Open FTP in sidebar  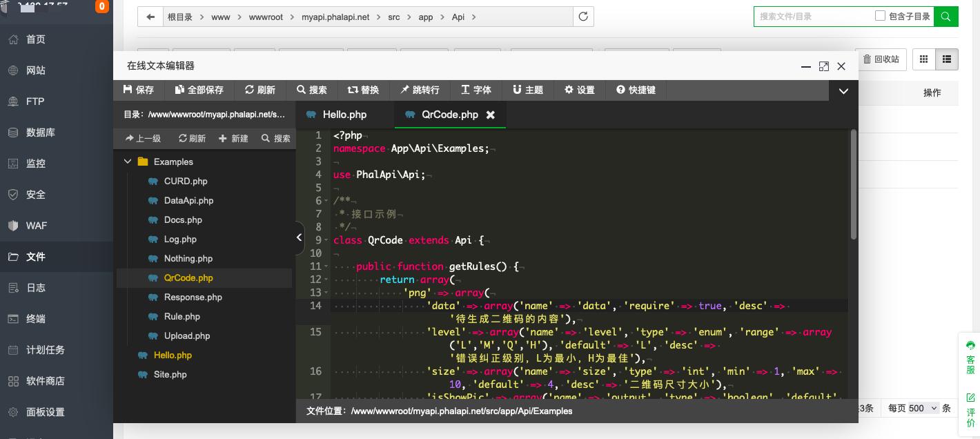(57, 101)
